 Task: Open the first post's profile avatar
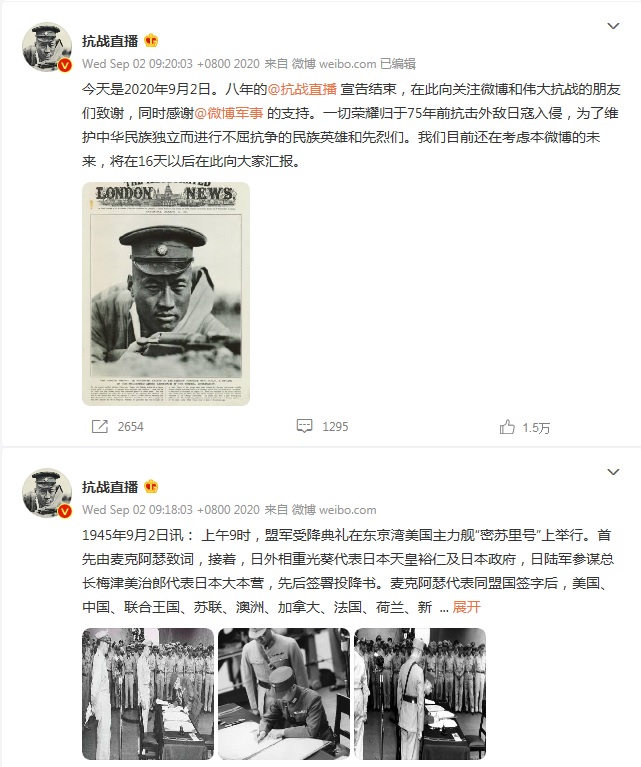pyautogui.click(x=47, y=47)
